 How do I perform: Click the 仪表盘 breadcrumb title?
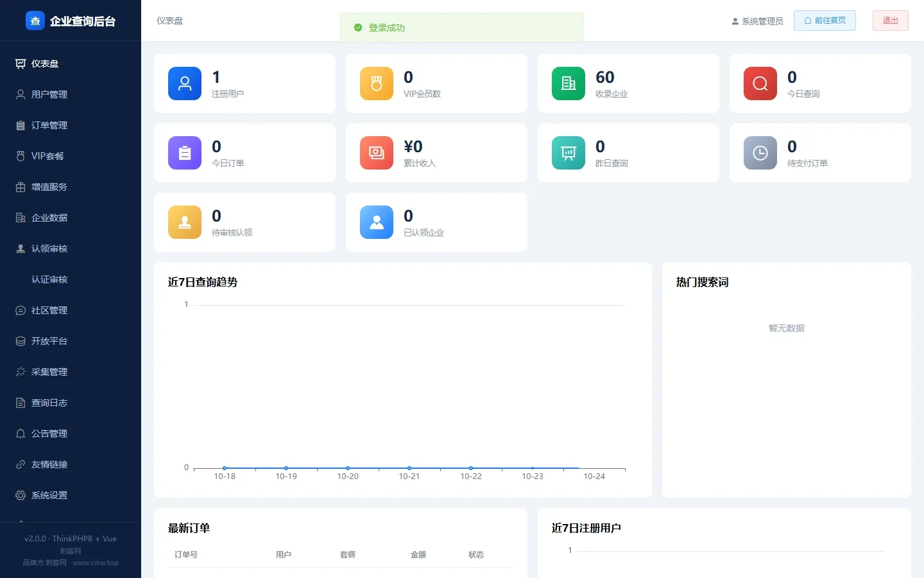[x=170, y=21]
